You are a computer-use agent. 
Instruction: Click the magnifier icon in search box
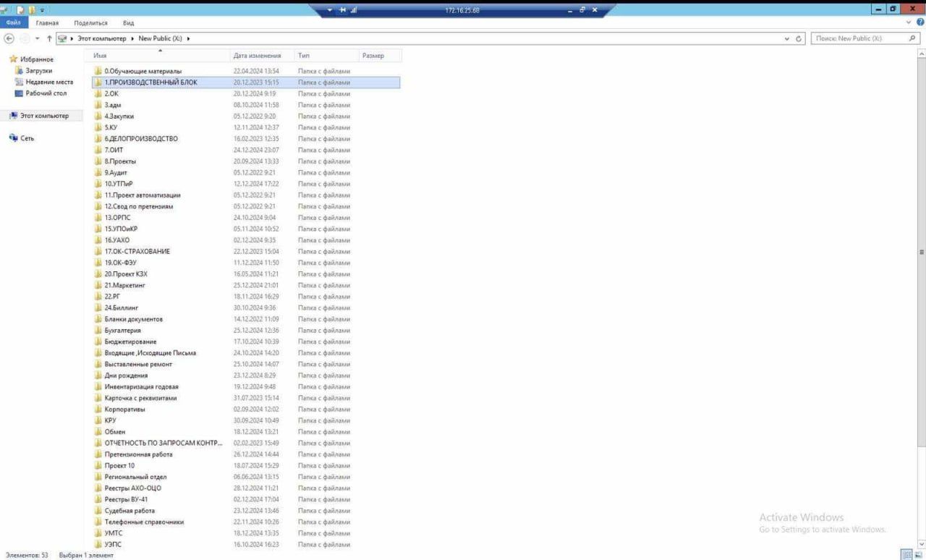[x=913, y=38]
